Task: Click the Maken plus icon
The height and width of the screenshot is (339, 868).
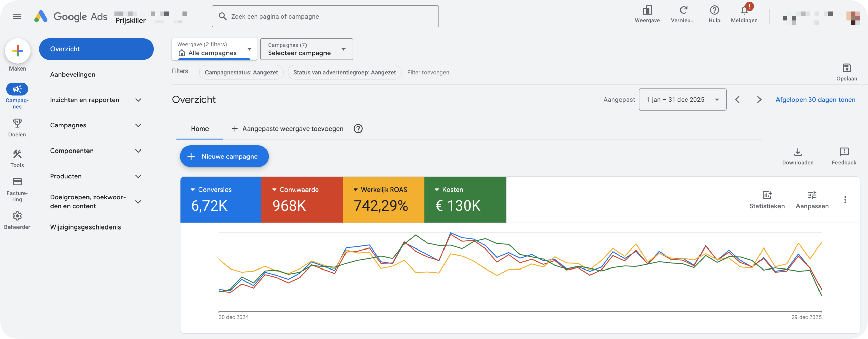Action: pos(17,51)
